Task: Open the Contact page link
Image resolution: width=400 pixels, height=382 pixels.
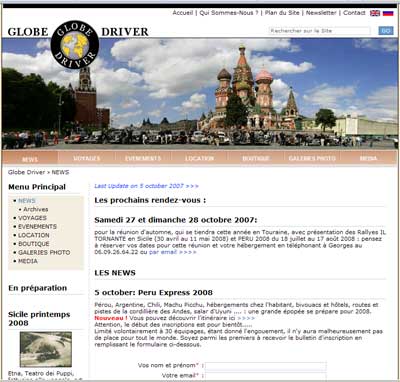Action: click(x=354, y=13)
